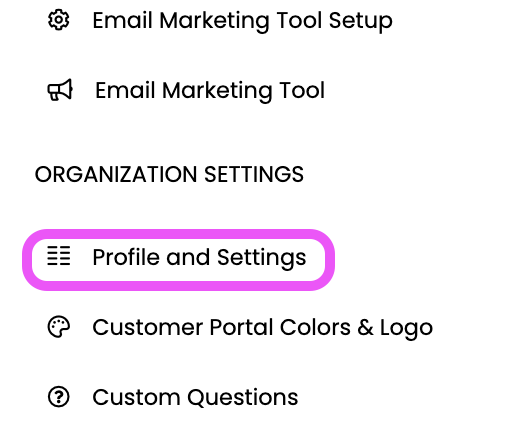518x446 pixels.
Task: Click the question mark icon for Custom Questions
Action: pyautogui.click(x=59, y=397)
